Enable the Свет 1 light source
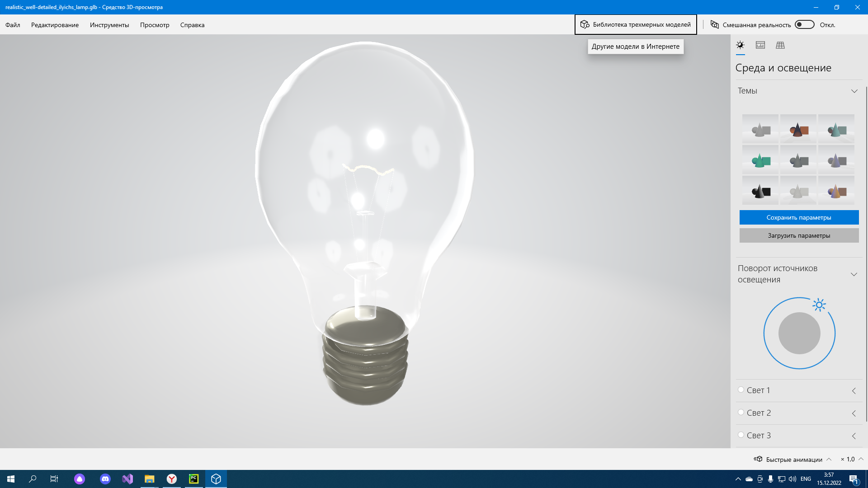 coord(741,389)
